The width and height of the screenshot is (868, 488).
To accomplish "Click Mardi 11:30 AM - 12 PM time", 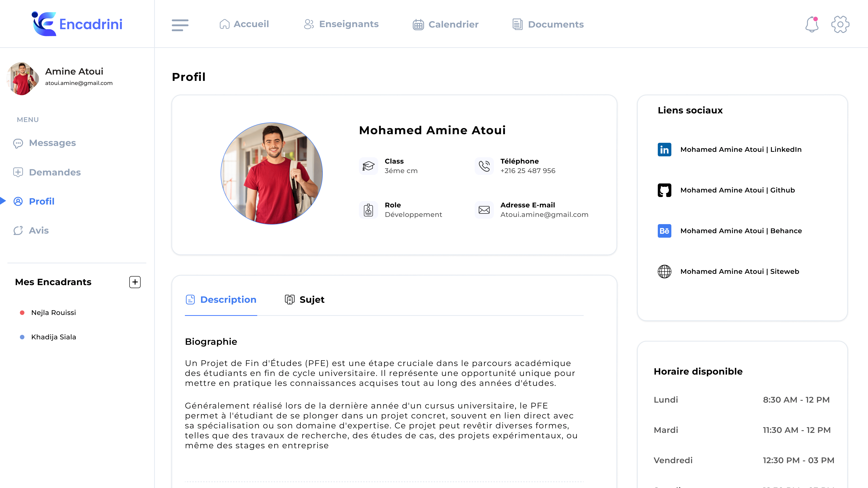I will (x=797, y=430).
